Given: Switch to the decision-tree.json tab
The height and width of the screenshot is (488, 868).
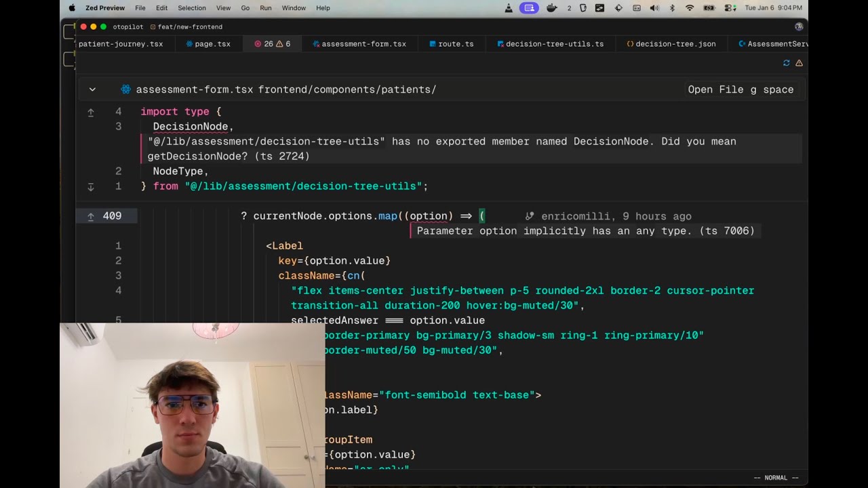Looking at the screenshot, I should click(671, 44).
